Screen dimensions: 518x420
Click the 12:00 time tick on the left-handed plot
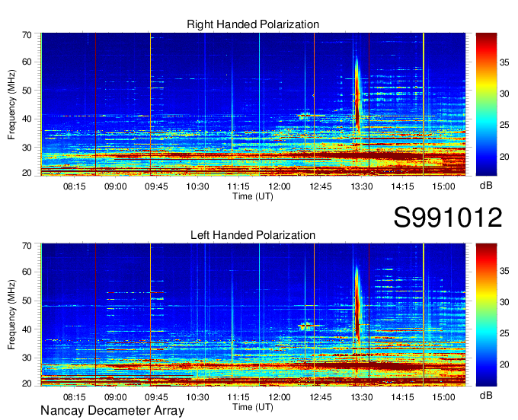[x=280, y=397]
